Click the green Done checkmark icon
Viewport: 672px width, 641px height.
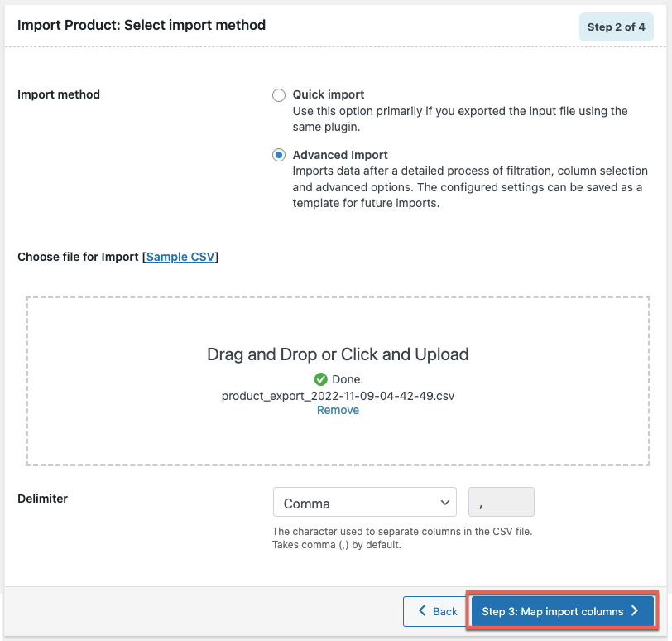tap(320, 379)
